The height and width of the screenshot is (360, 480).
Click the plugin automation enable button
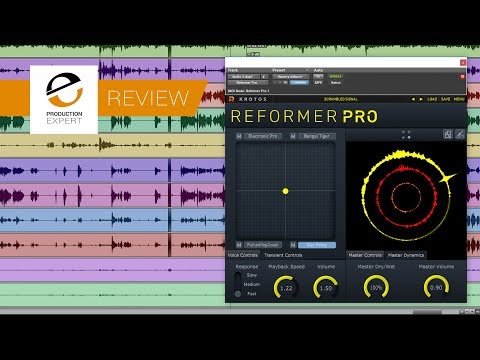[318, 76]
